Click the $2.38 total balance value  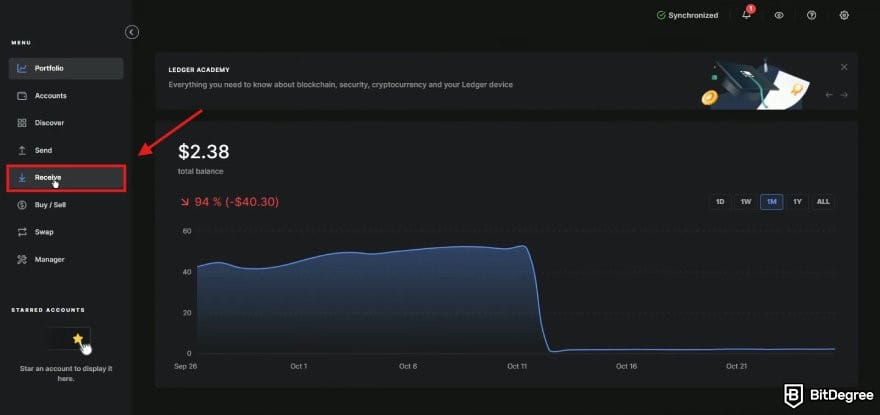pos(204,152)
